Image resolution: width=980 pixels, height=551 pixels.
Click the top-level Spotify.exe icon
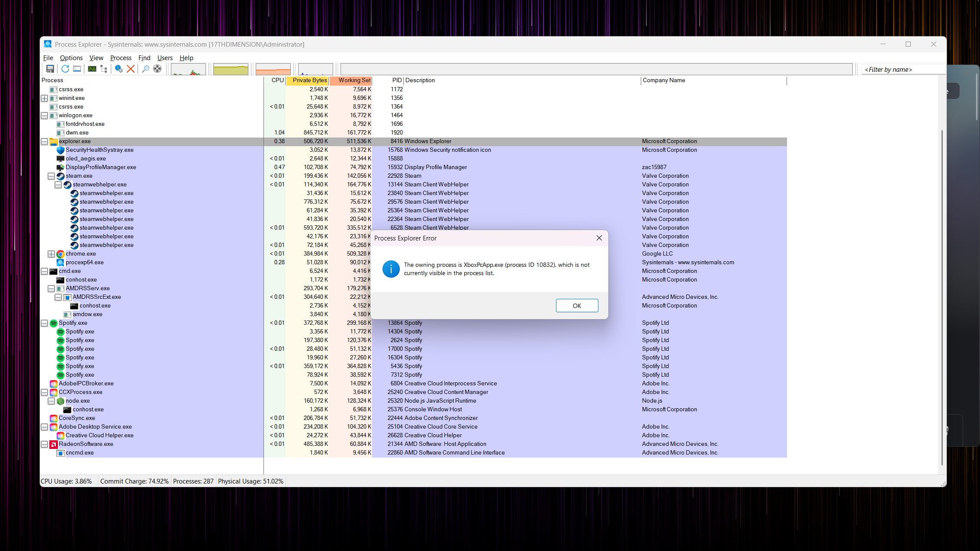[x=54, y=323]
